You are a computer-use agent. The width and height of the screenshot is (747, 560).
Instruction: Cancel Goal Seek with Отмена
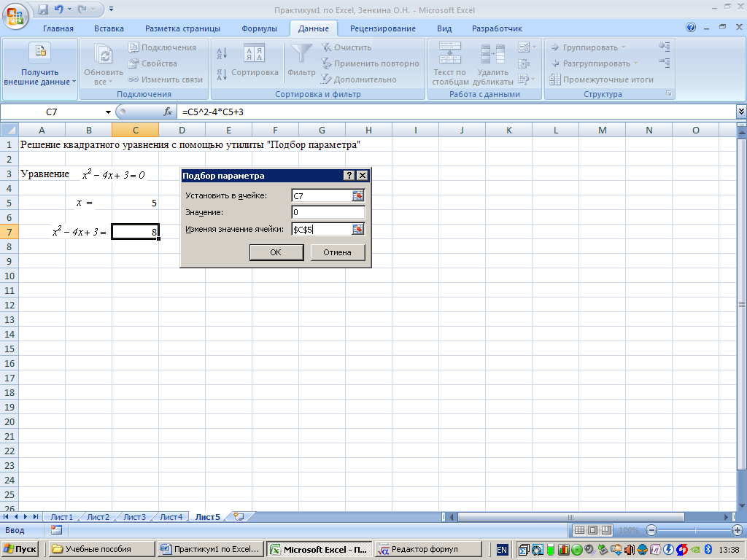click(x=337, y=252)
